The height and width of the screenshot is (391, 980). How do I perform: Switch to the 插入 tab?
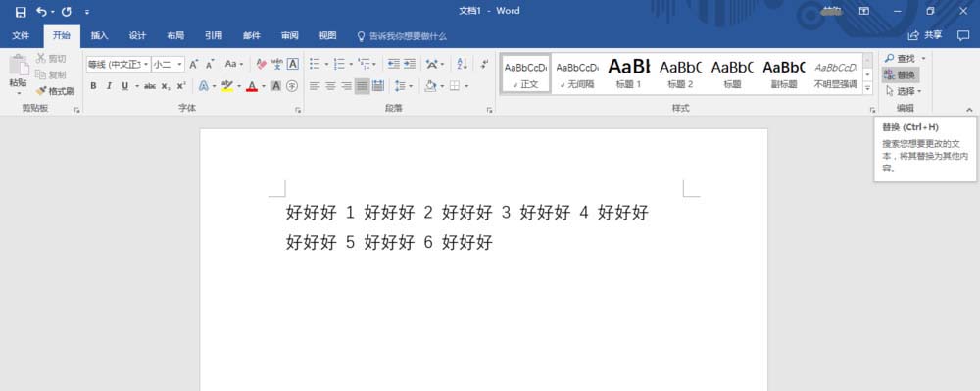pos(99,36)
